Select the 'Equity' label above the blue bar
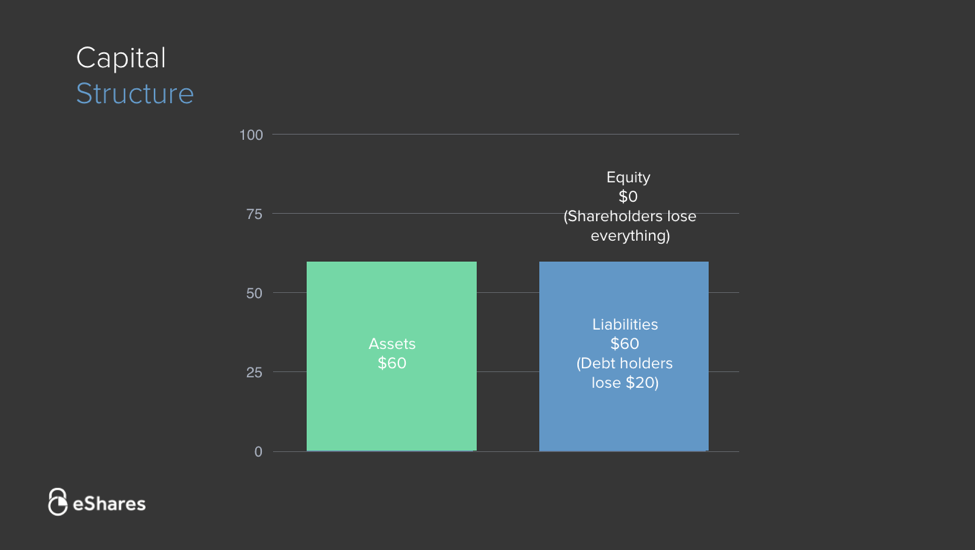 coord(628,177)
